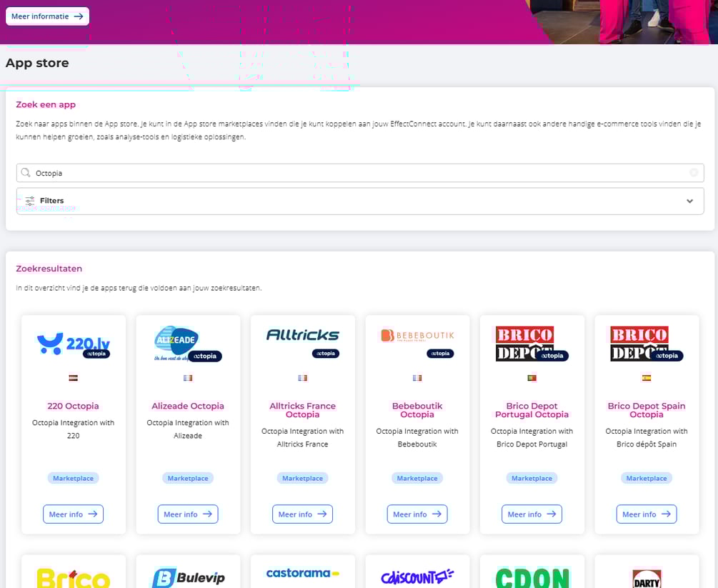Click the magnifier search icon
Screen dimensions: 718x588
(26, 173)
